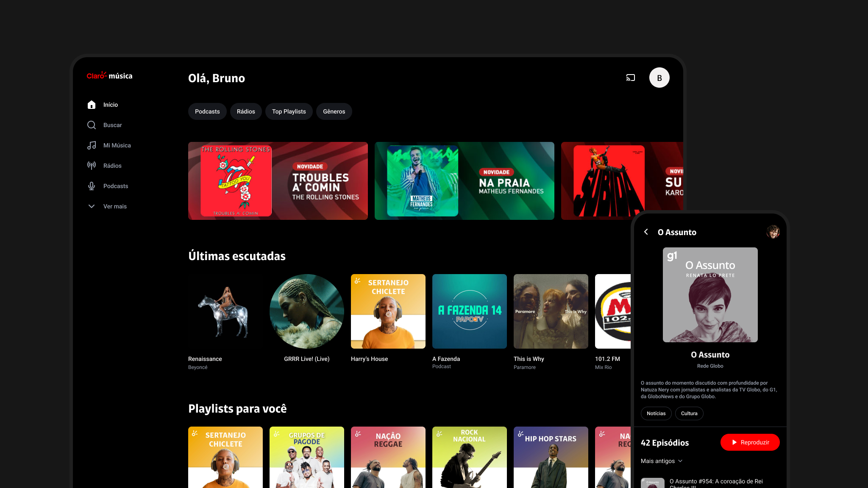Screen dimensions: 868x488
Task: Open Mi Música in the sidebar
Action: tap(117, 145)
